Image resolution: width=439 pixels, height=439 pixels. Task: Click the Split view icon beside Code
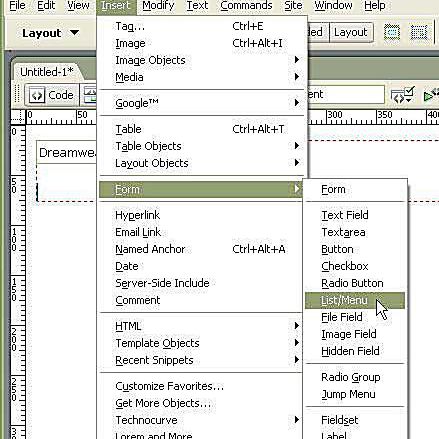click(89, 95)
